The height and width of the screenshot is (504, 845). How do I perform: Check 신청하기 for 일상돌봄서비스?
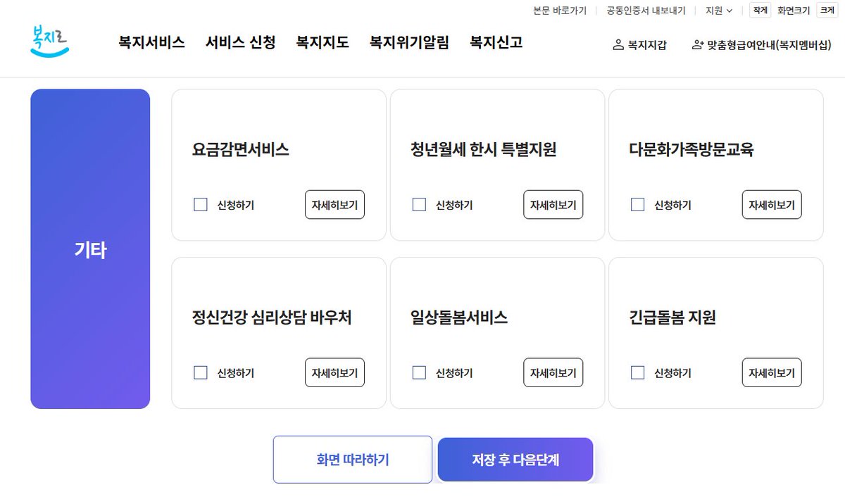pyautogui.click(x=419, y=373)
